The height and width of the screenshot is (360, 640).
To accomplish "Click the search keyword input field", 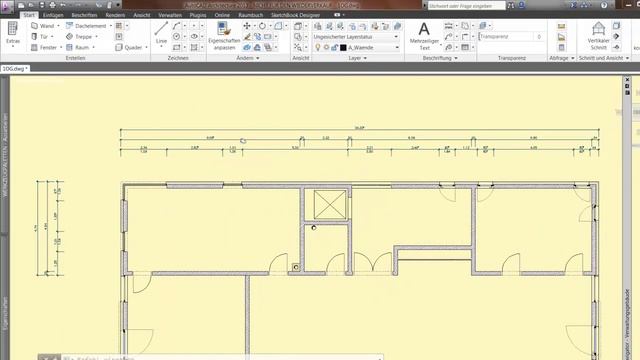I will [x=467, y=6].
